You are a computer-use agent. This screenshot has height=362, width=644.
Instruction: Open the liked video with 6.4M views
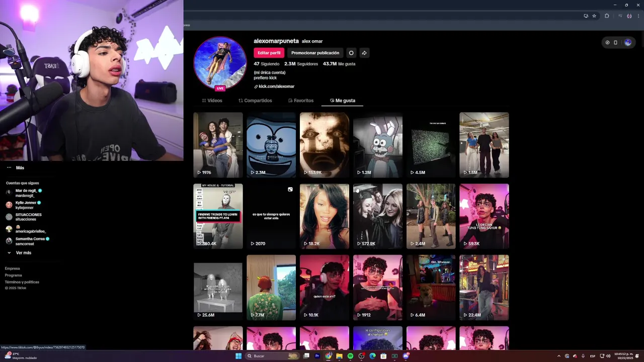(x=431, y=288)
